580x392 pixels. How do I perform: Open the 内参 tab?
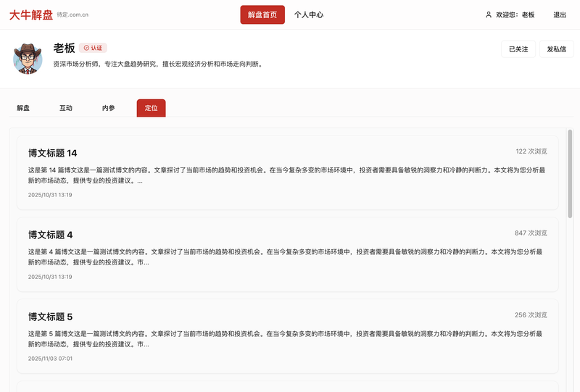(x=109, y=108)
